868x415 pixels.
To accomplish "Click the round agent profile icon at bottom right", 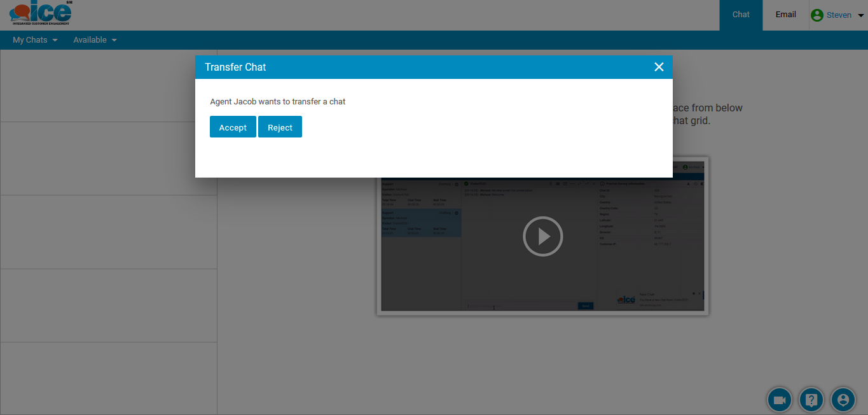I will [x=843, y=400].
